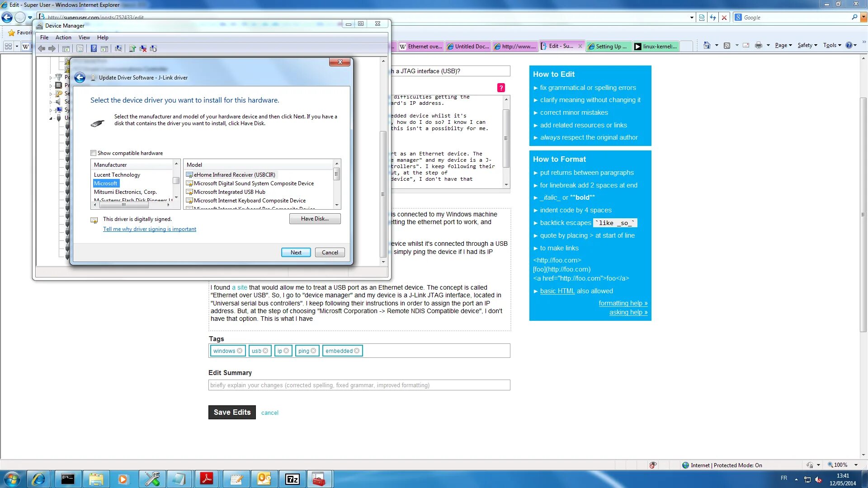Open 7-Zip from the taskbar
The width and height of the screenshot is (868, 488).
(x=292, y=479)
